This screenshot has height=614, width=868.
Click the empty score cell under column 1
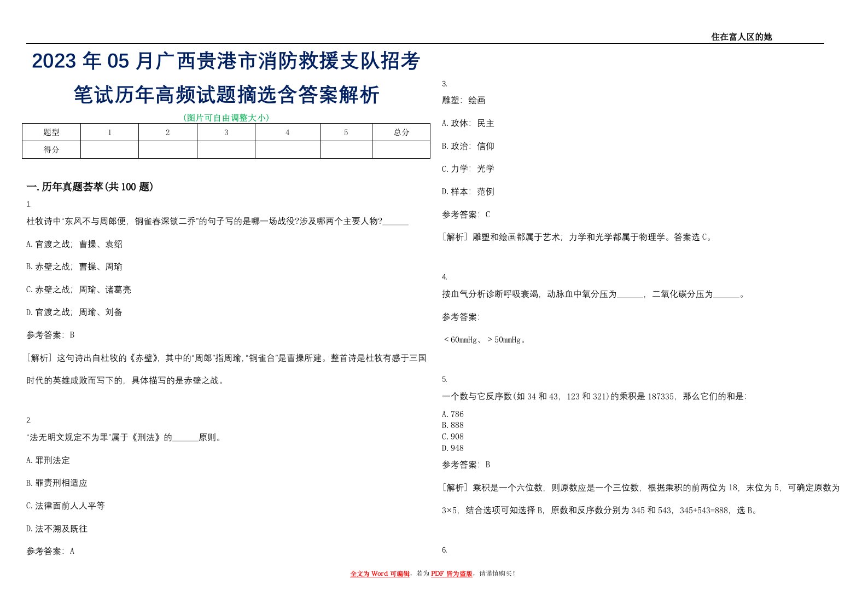pos(109,150)
